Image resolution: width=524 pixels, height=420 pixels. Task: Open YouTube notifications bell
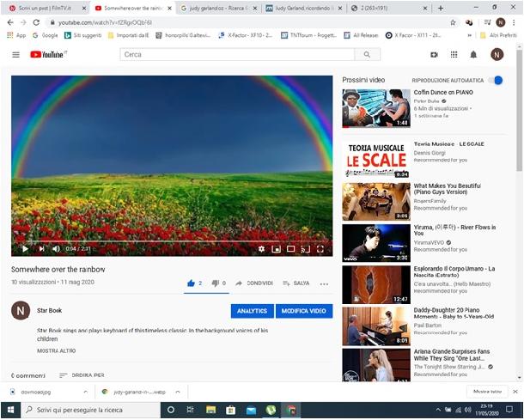point(473,55)
